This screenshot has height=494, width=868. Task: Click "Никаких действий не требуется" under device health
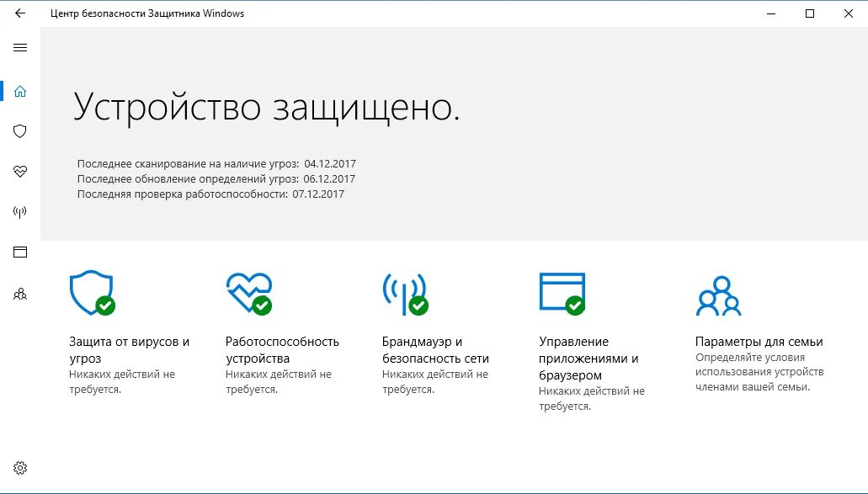coord(279,382)
